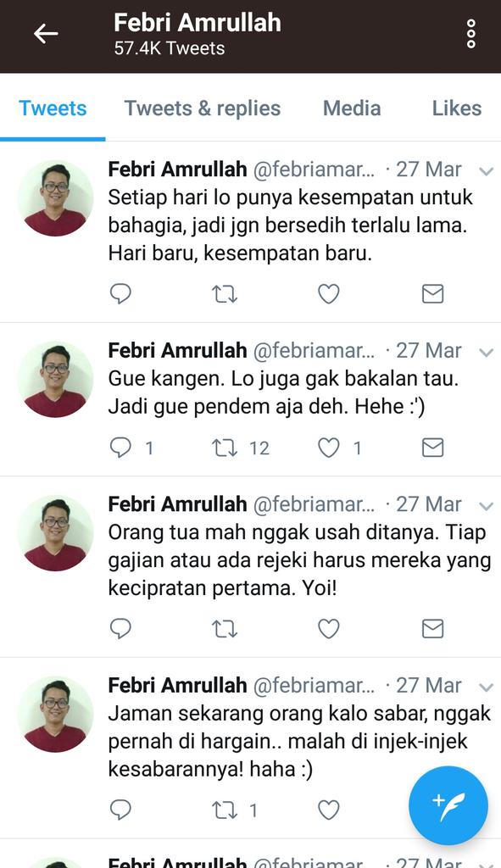This screenshot has width=501, height=868.
Task: Expand options chevron on 'Setiap hari' tweet
Action: coord(486,171)
